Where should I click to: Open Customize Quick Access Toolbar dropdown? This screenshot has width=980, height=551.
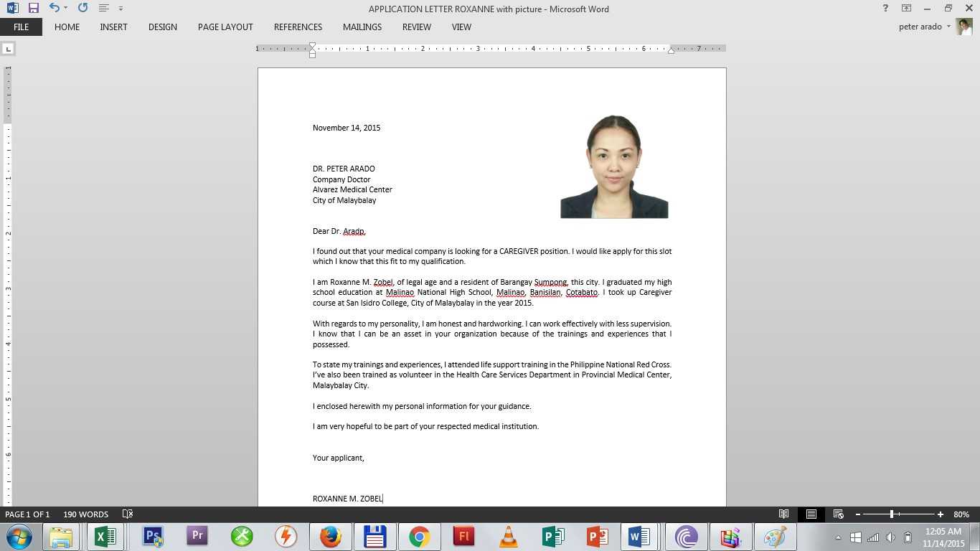(121, 9)
